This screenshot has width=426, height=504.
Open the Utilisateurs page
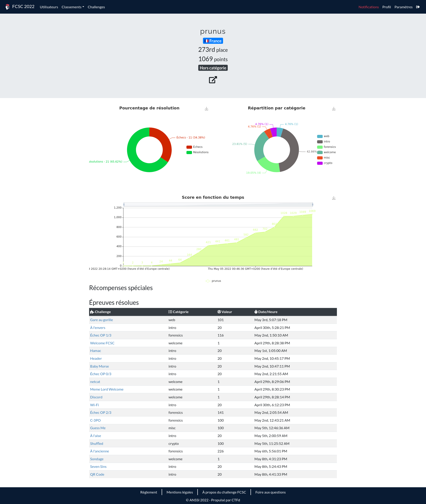pyautogui.click(x=49, y=7)
